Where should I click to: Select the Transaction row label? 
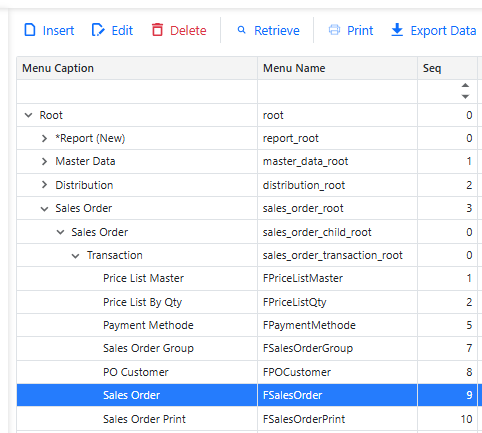115,255
